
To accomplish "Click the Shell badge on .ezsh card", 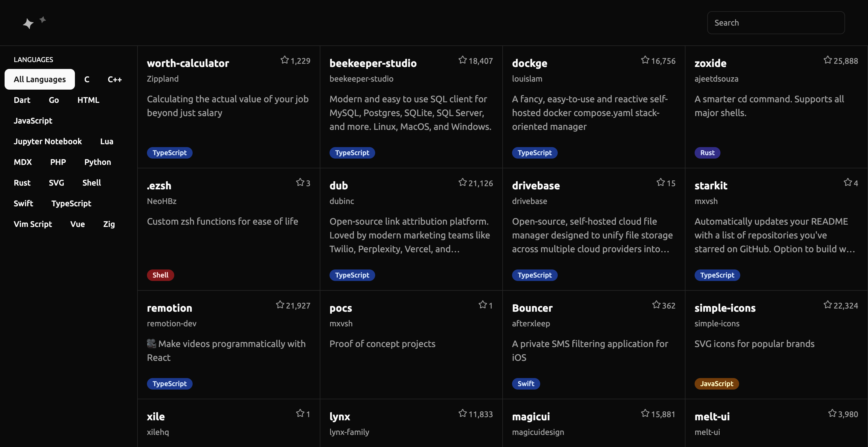I will (160, 275).
